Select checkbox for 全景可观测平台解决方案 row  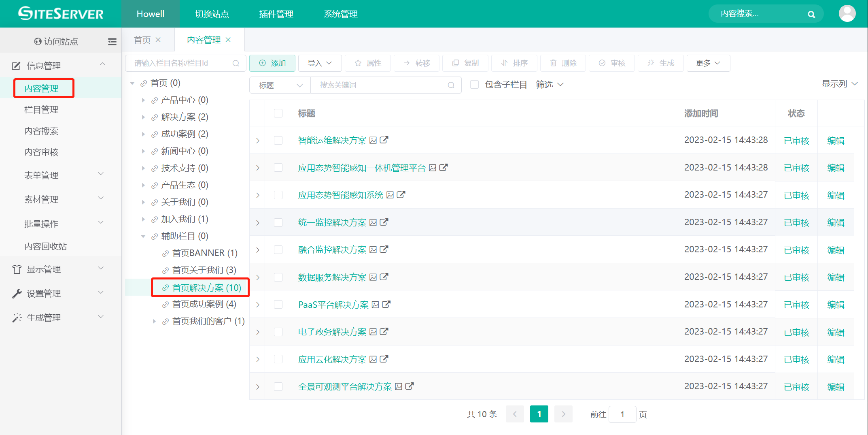[278, 386]
